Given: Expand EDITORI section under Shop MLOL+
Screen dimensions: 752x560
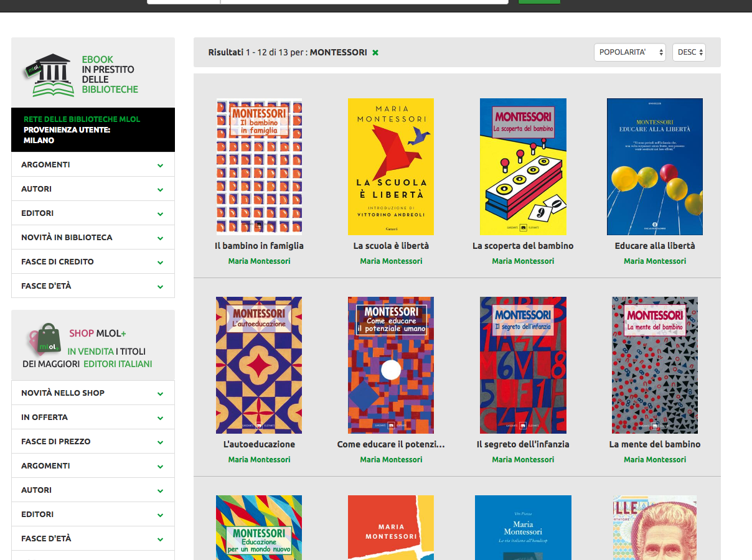Looking at the screenshot, I should pyautogui.click(x=93, y=515).
